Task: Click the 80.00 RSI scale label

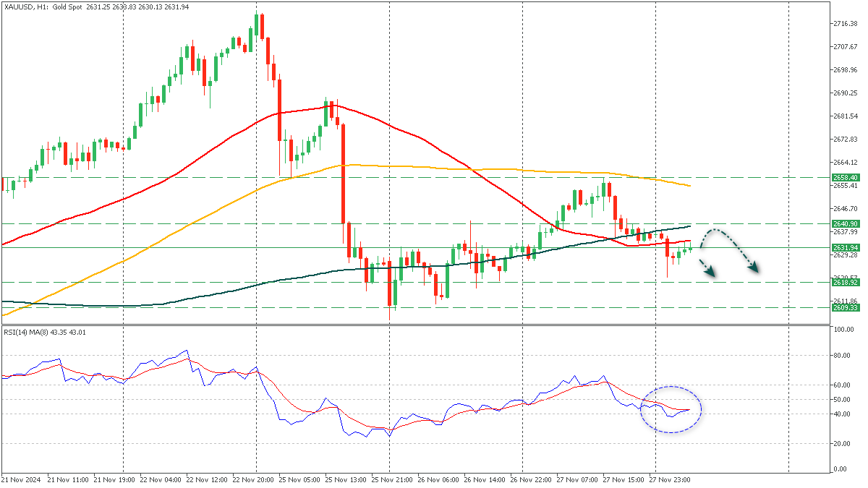Action: click(842, 356)
